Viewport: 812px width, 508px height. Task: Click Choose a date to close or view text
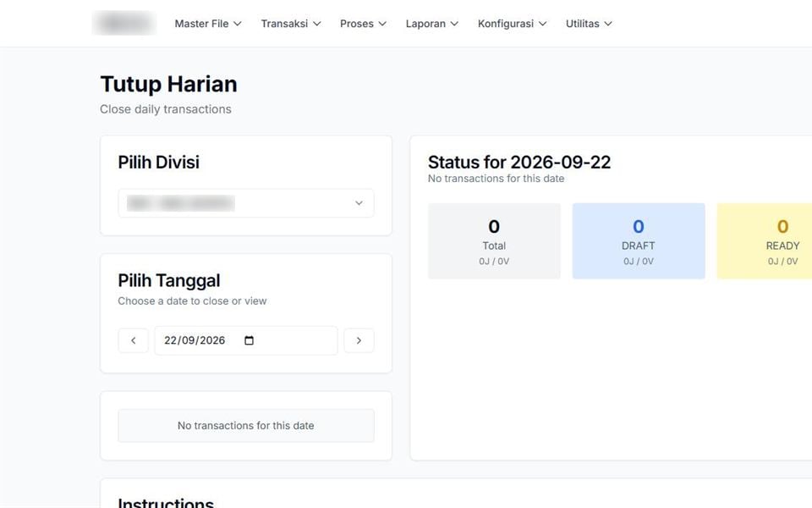pos(192,301)
